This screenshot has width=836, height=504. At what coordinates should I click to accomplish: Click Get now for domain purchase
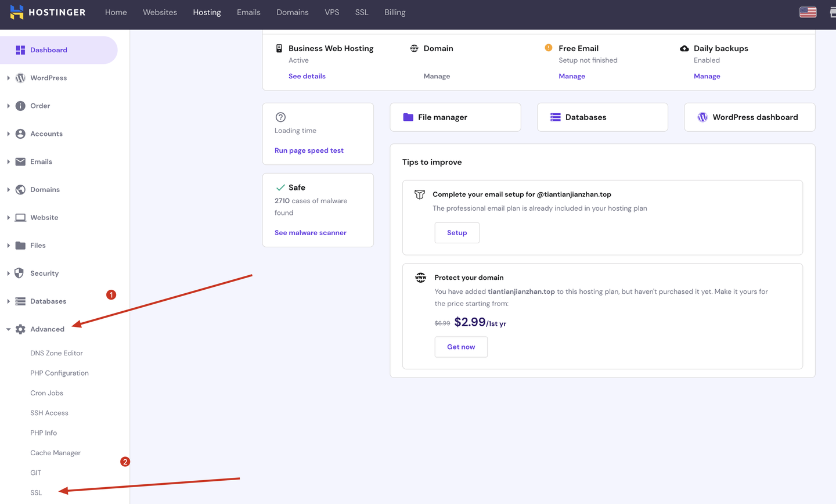pos(461,347)
